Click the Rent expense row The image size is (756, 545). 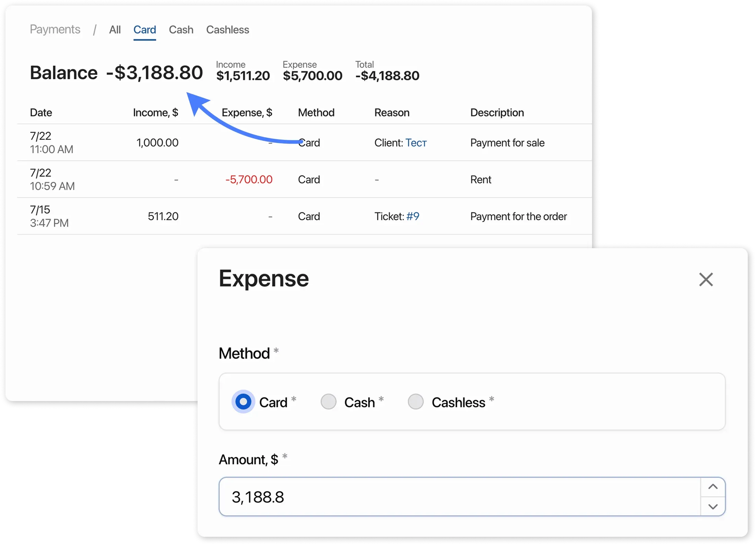(480, 179)
